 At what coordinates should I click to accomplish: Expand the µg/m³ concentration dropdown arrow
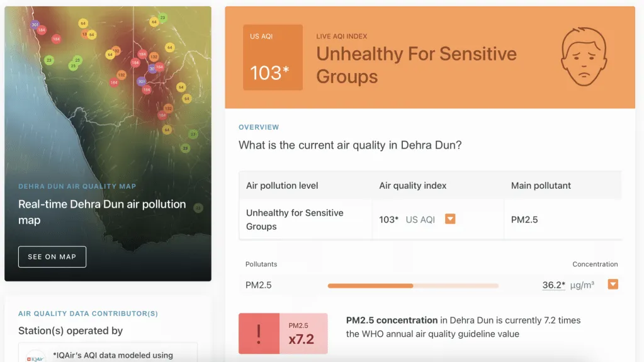pos(613,285)
